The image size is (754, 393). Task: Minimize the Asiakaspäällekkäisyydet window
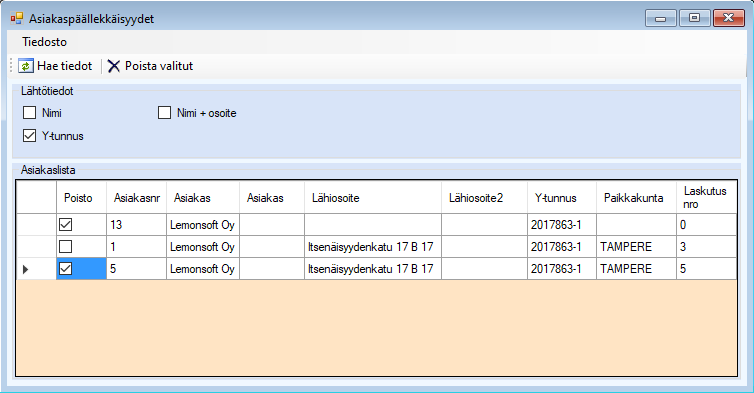[x=661, y=18]
